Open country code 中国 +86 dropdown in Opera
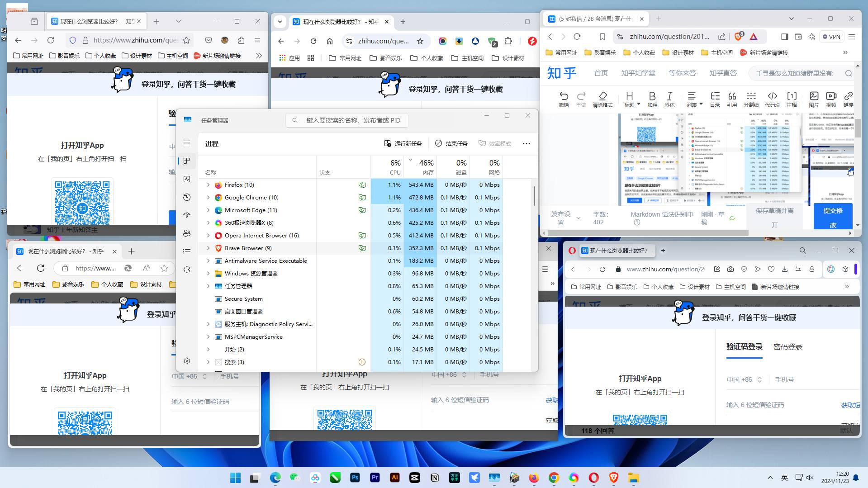This screenshot has width=868, height=488. [x=744, y=379]
